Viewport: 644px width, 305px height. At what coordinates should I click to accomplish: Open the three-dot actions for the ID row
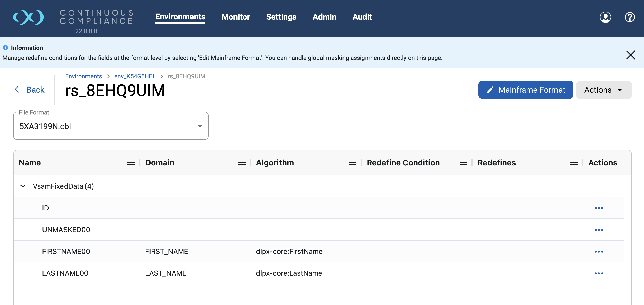(599, 208)
